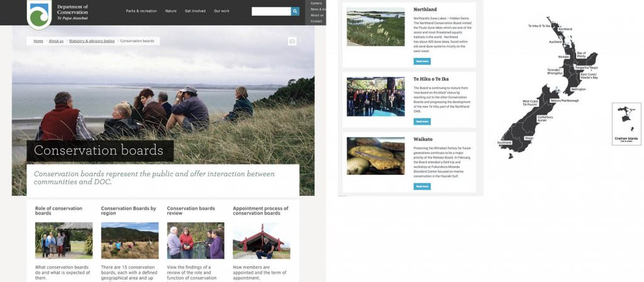Select the Chatham Islands map inset

[x=626, y=124]
